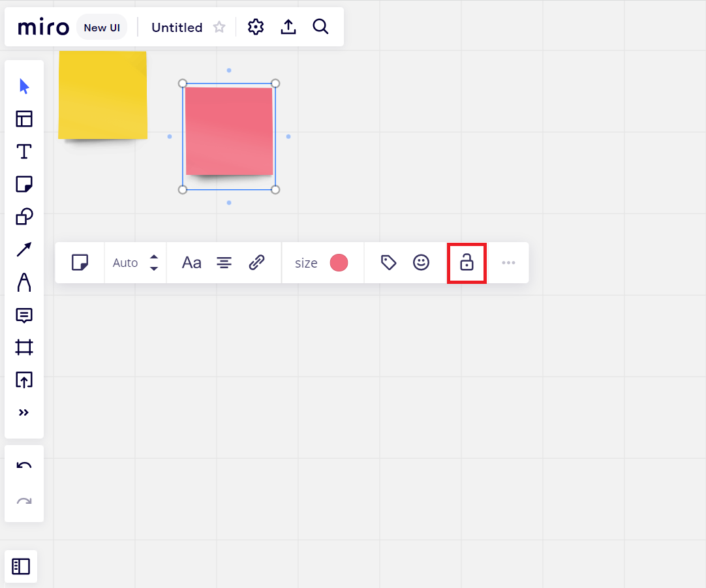Click the Untitled board name
The image size is (706, 588).
[x=177, y=27]
